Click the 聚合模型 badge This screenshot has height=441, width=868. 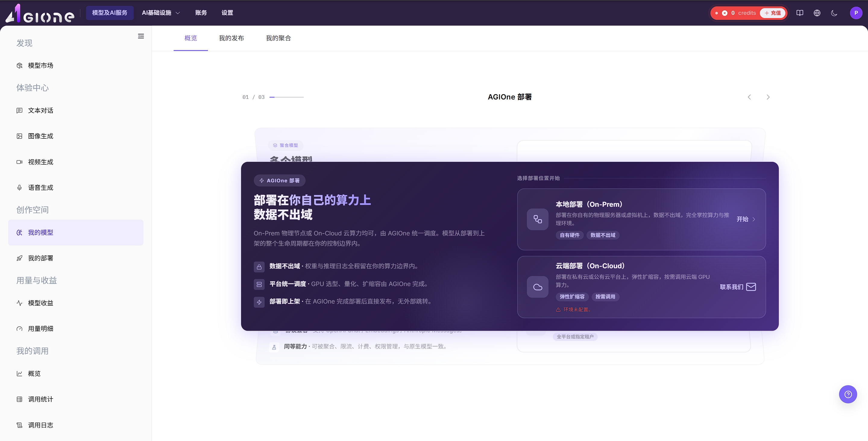pyautogui.click(x=286, y=145)
